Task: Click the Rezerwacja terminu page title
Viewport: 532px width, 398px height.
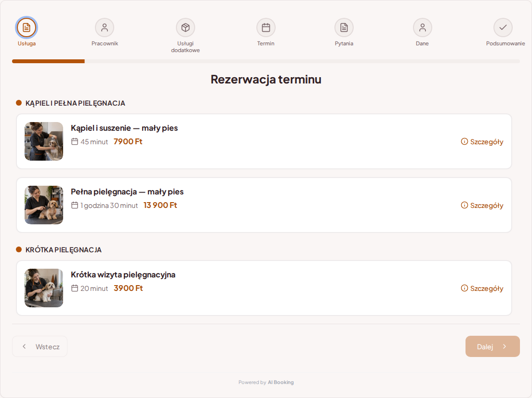Action: pyautogui.click(x=266, y=79)
